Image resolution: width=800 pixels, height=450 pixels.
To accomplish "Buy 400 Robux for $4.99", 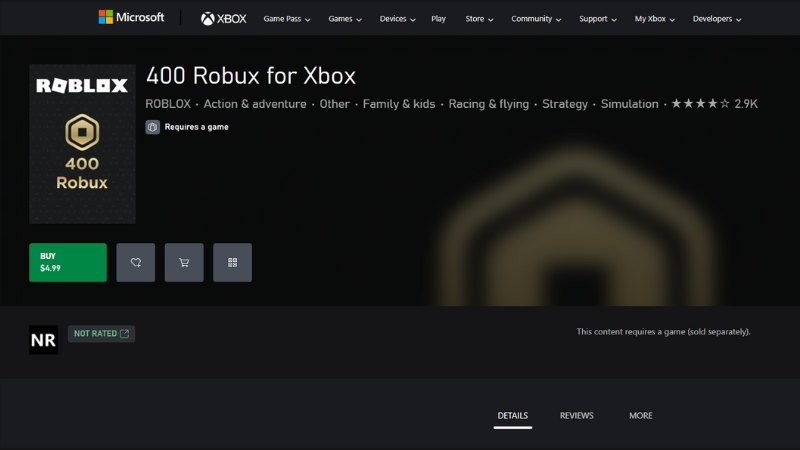I will (x=68, y=262).
